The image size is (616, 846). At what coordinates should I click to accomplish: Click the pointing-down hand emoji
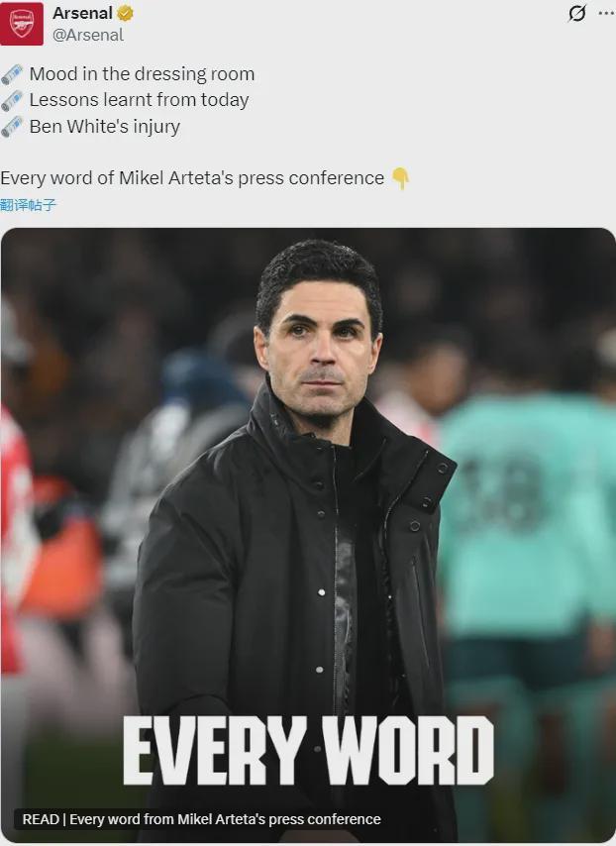coord(400,178)
